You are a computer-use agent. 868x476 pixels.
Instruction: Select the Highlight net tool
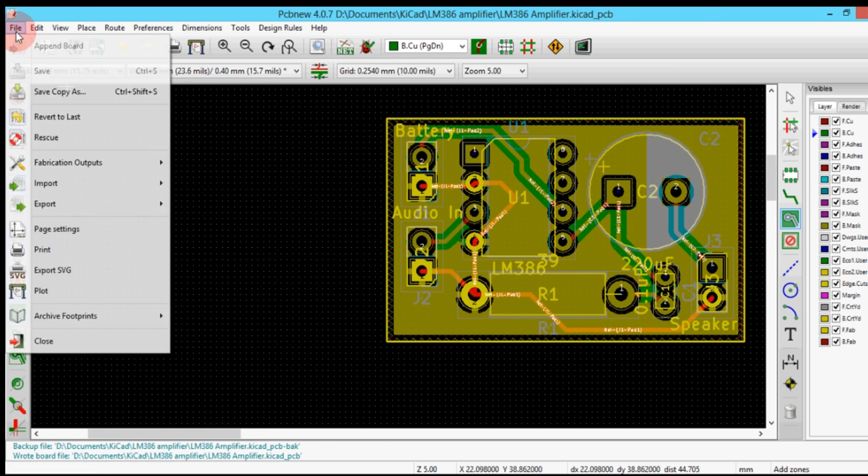[x=790, y=126]
